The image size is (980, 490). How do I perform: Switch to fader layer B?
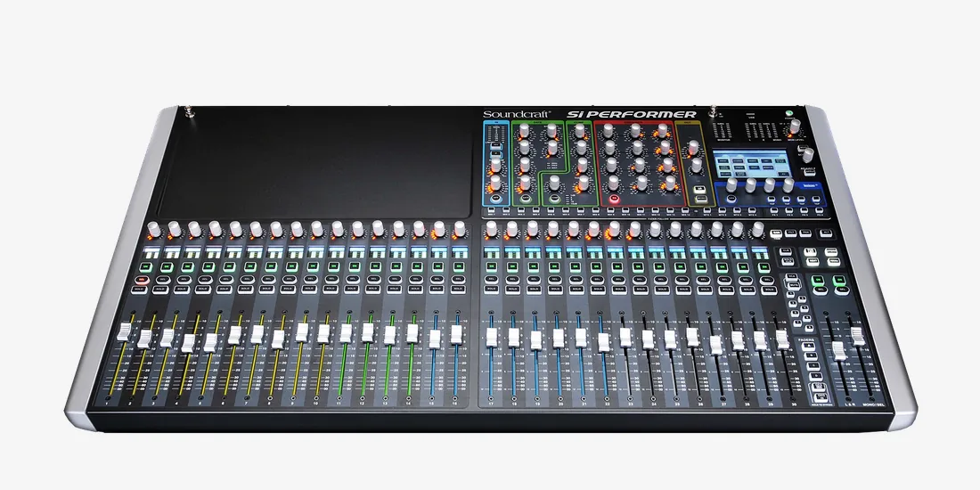point(811,355)
